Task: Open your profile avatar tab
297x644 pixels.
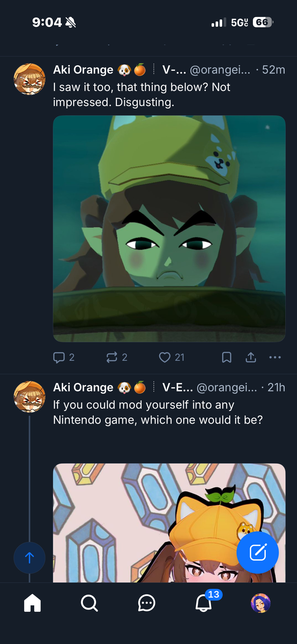Action: [261, 603]
